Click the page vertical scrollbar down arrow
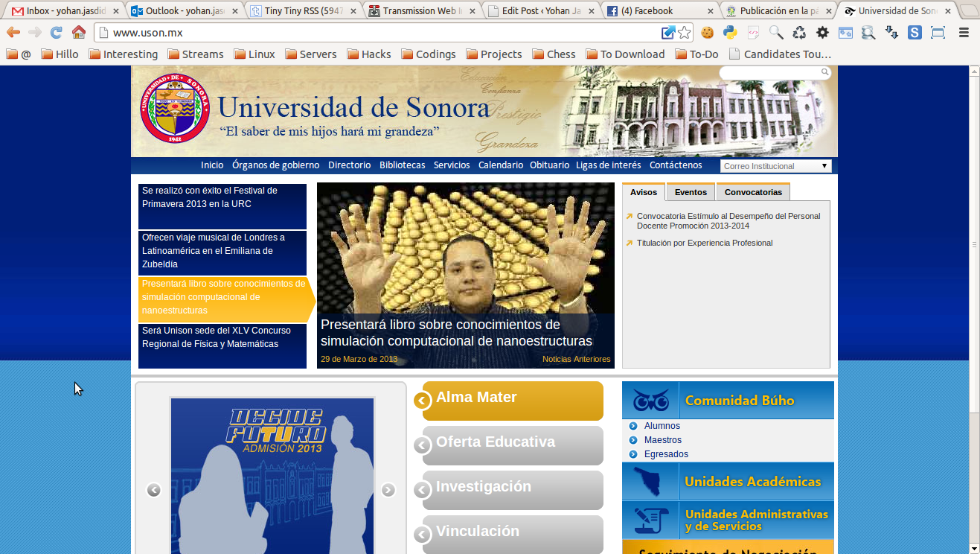 pos(974,548)
